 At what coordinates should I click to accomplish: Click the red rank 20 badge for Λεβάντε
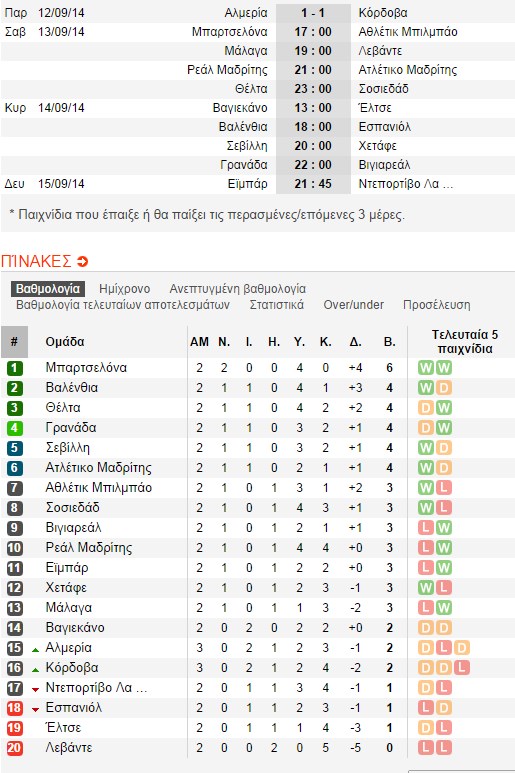(15, 748)
